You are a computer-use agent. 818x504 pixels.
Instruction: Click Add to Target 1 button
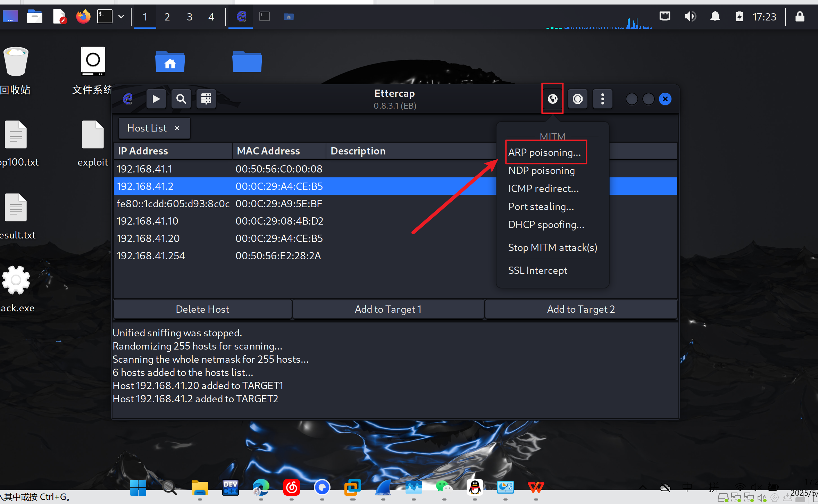[x=388, y=309]
